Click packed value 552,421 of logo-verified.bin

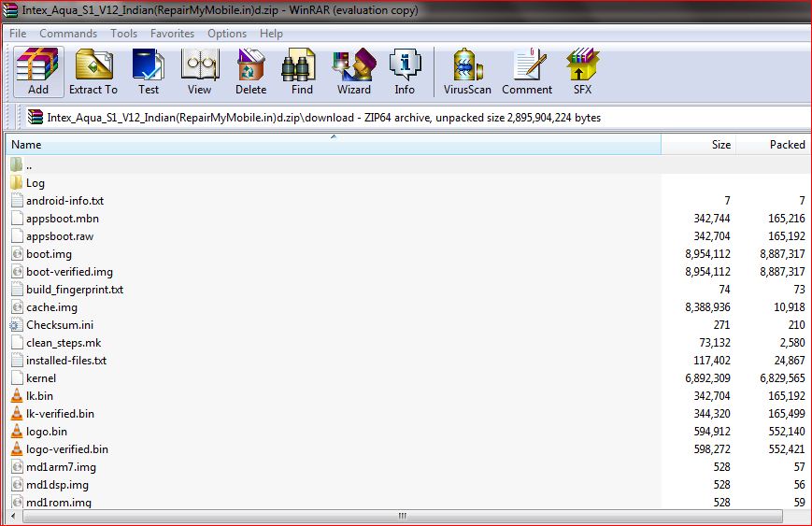(x=787, y=449)
